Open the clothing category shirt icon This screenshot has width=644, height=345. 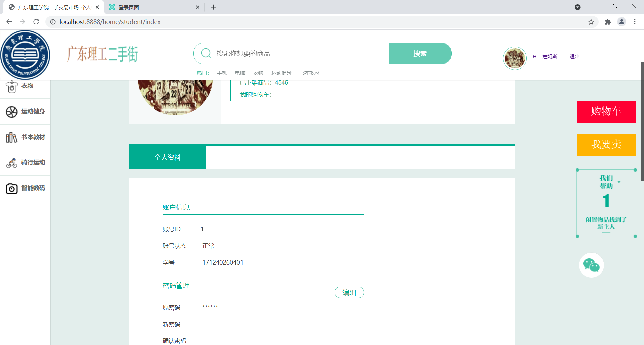click(x=12, y=86)
